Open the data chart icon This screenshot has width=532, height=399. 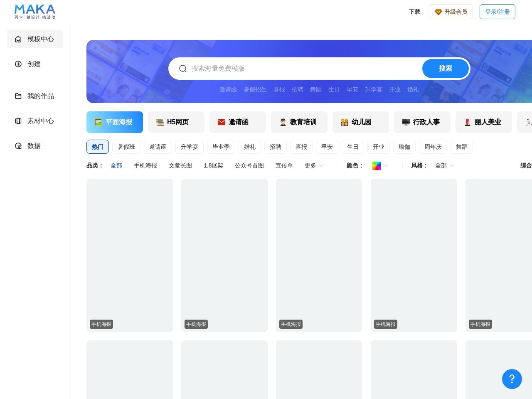coord(18,146)
